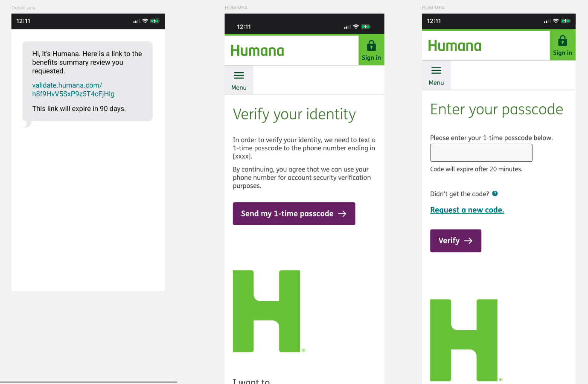Click the battery icon on Verify identity status bar

[366, 27]
